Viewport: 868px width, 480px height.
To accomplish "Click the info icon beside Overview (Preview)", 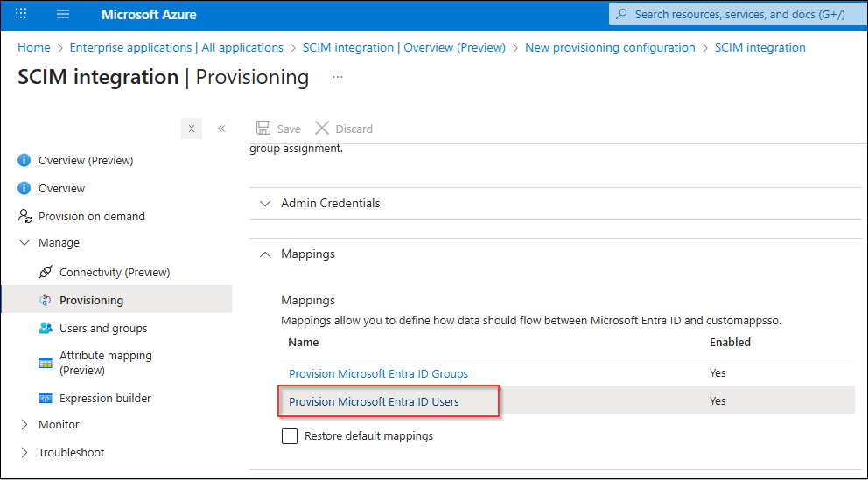I will [x=24, y=160].
